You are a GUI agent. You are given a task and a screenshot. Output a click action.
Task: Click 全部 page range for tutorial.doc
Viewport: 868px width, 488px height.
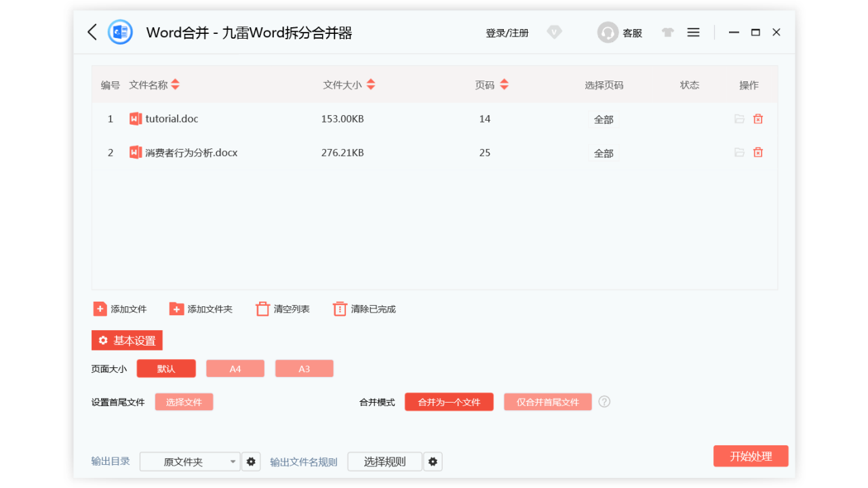603,118
